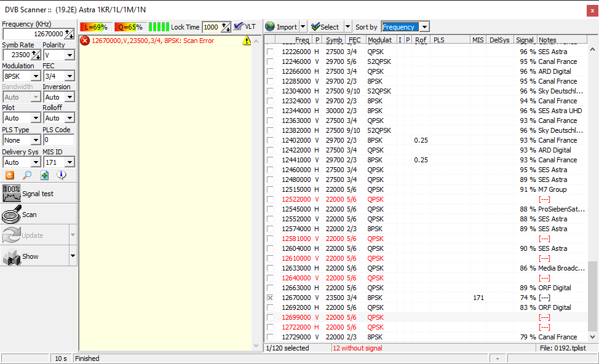Check the 12545000 ProSiebenSat row checkbox

(x=270, y=209)
